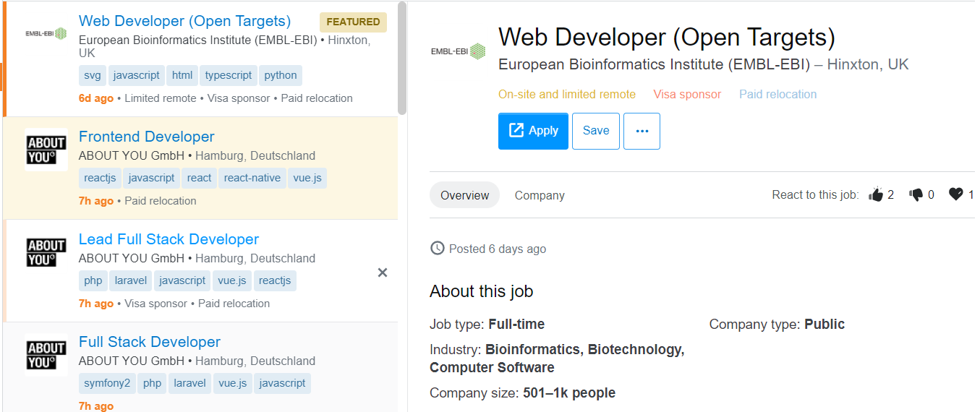
Task: Click the thumbs down reaction icon
Action: pos(916,194)
